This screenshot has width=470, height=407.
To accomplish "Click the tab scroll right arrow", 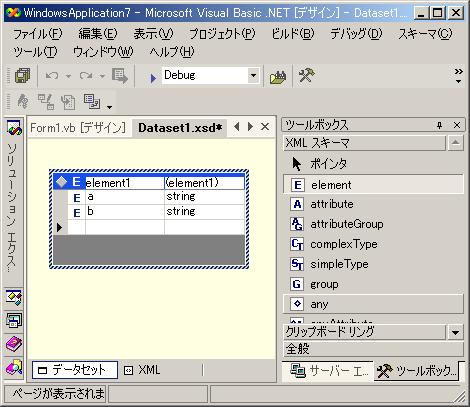I will click(250, 127).
